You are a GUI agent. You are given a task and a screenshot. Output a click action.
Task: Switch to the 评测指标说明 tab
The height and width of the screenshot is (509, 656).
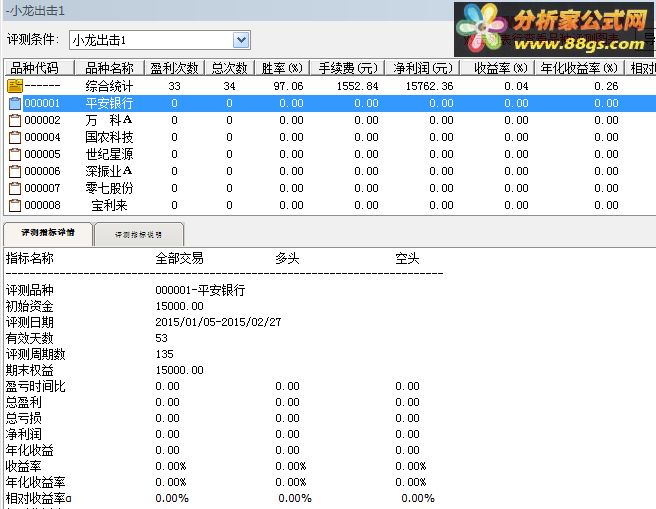coord(138,235)
